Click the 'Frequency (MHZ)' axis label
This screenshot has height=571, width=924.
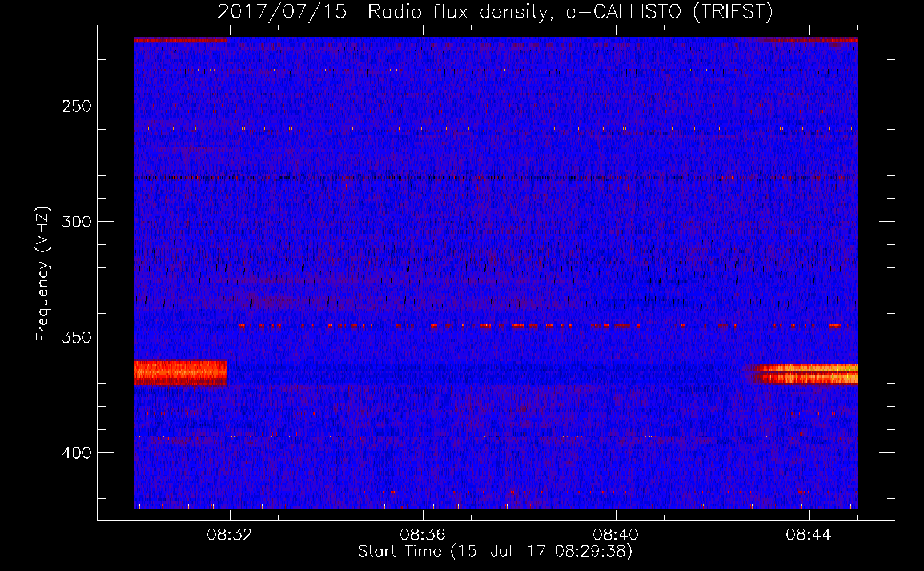(43, 274)
